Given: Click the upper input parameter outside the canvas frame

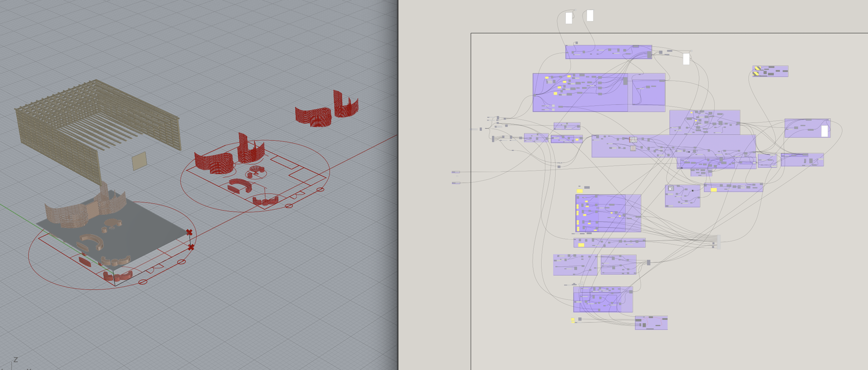Looking at the screenshot, I should tap(456, 172).
